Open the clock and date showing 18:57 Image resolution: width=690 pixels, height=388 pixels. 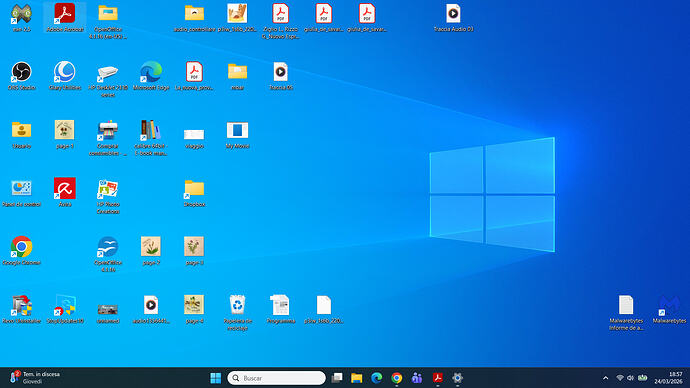tap(668, 378)
